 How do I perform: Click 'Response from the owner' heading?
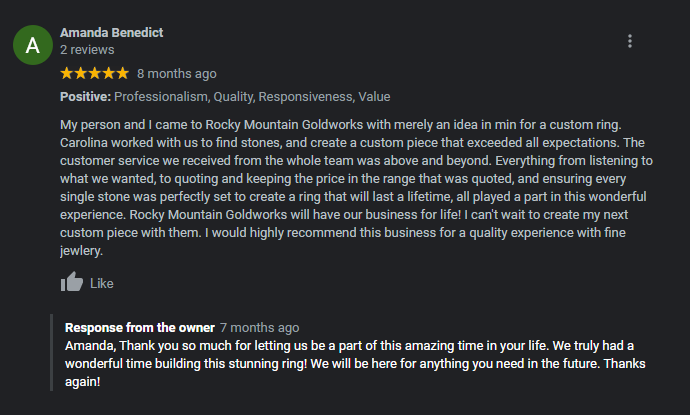coord(139,328)
